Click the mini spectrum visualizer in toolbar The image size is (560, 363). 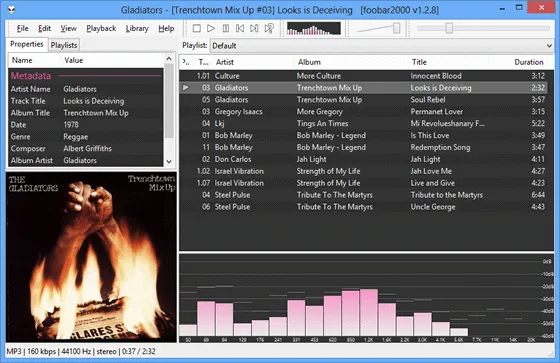[x=314, y=29]
